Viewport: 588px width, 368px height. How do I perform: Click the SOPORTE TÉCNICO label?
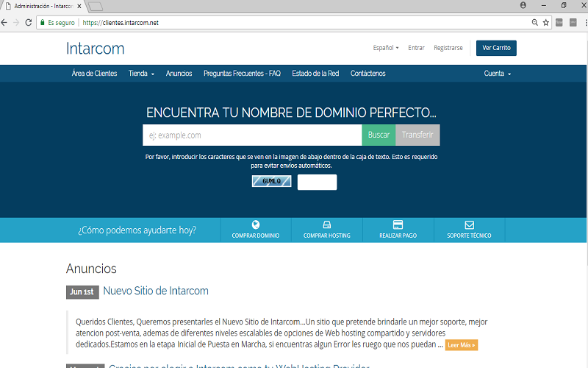(x=469, y=236)
